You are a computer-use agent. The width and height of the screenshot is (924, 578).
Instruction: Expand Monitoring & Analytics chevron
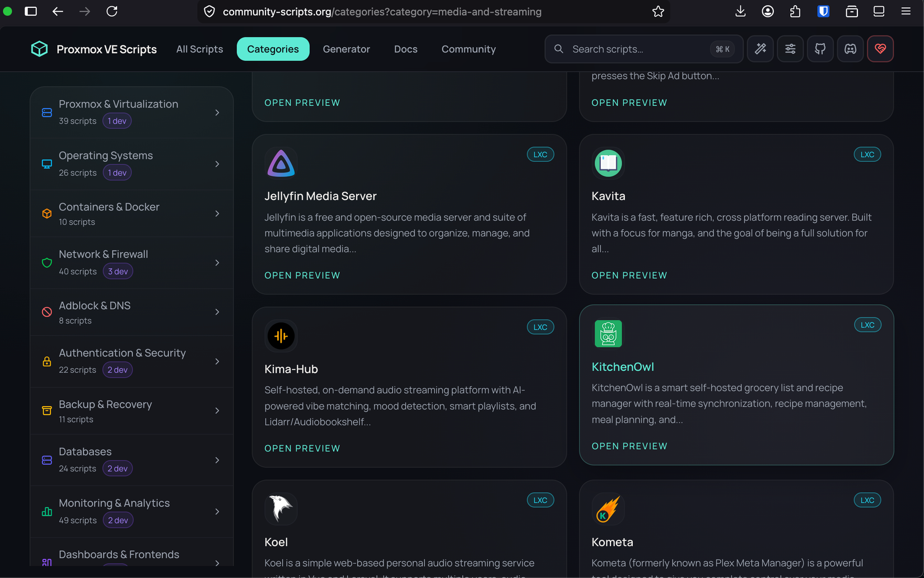(217, 511)
